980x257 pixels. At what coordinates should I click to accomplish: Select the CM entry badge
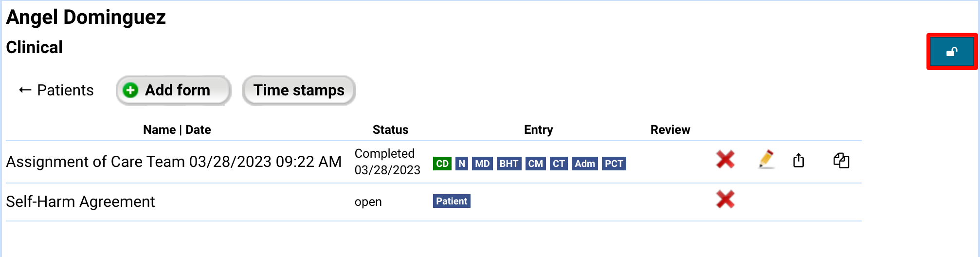click(x=536, y=164)
